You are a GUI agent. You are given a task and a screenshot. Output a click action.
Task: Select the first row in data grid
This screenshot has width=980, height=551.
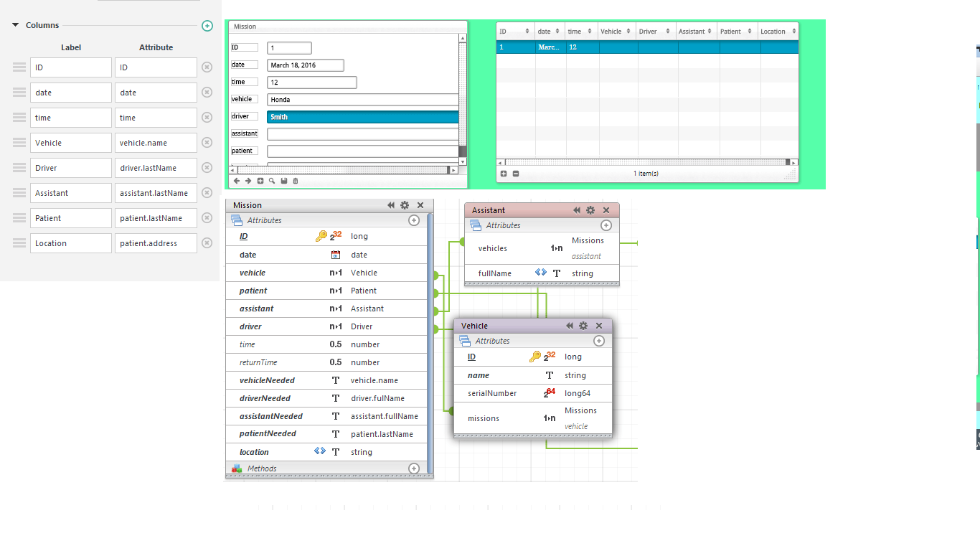pos(647,47)
